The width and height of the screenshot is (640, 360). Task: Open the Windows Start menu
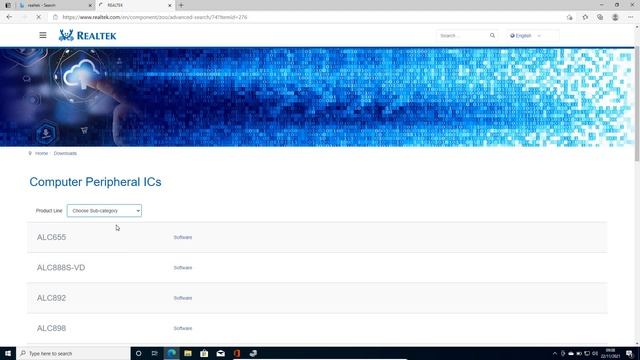point(8,353)
